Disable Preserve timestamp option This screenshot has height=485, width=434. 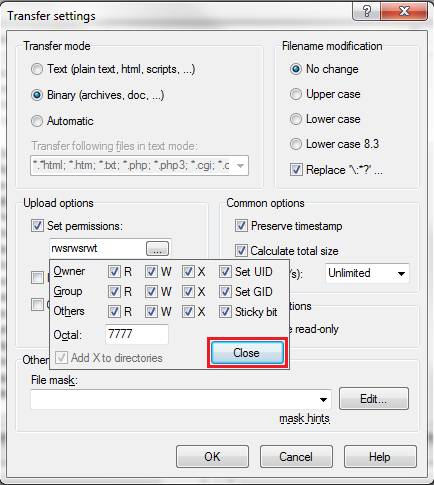[241, 226]
